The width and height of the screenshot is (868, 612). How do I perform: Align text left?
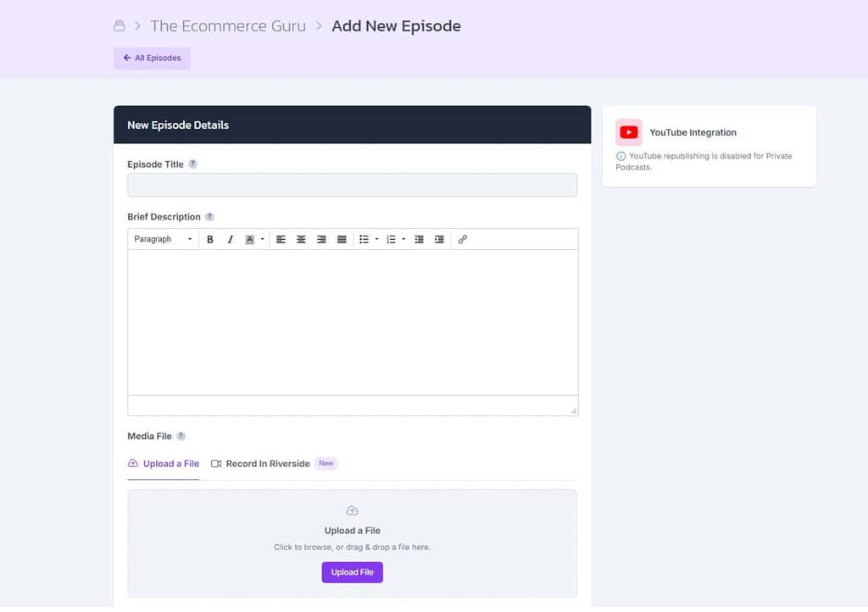281,239
